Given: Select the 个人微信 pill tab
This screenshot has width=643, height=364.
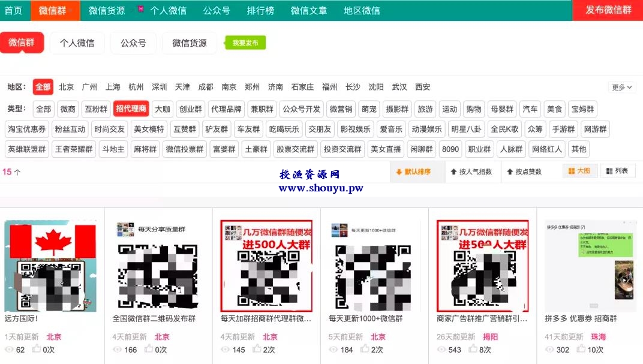Looking at the screenshot, I should click(x=77, y=43).
